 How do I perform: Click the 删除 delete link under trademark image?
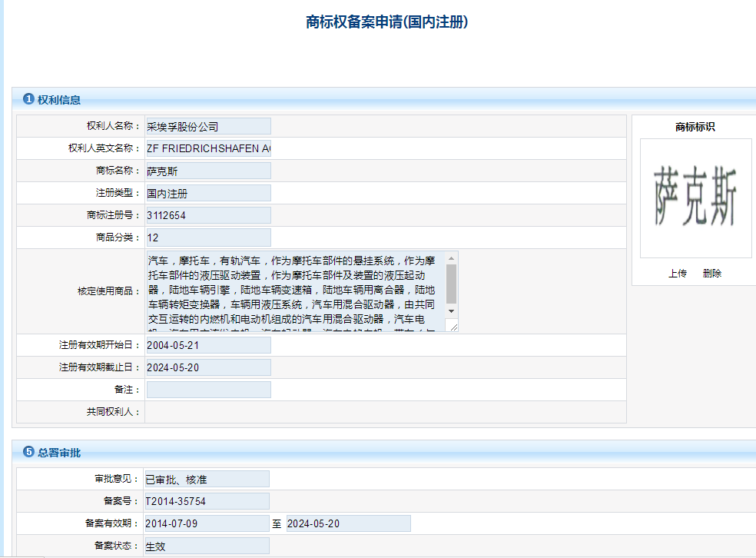coord(712,273)
